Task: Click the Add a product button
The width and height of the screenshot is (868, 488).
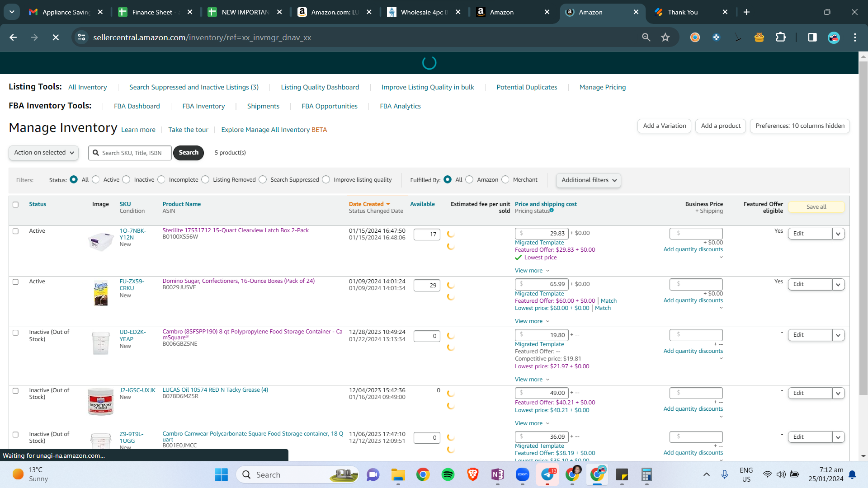Action: pyautogui.click(x=721, y=126)
